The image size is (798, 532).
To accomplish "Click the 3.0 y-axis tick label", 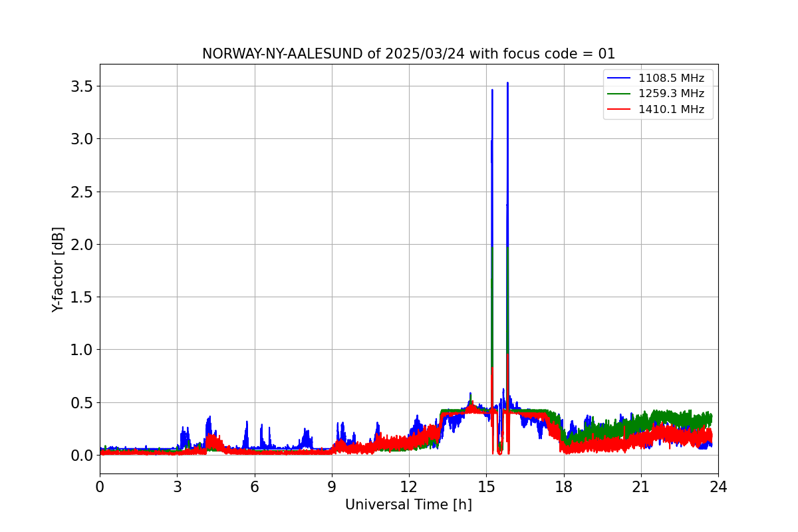I will pyautogui.click(x=80, y=139).
